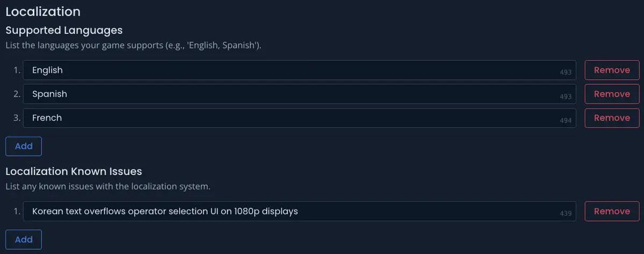Add a new localization known issue
The width and height of the screenshot is (644, 254).
click(24, 240)
